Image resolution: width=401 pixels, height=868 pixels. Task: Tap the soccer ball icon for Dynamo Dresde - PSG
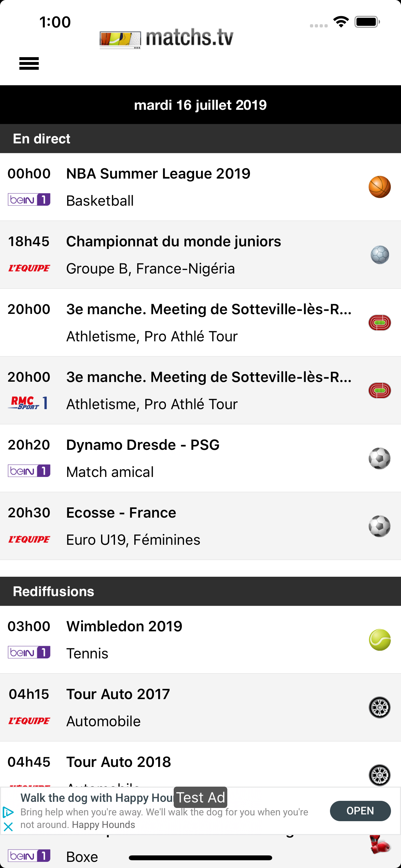[379, 458]
